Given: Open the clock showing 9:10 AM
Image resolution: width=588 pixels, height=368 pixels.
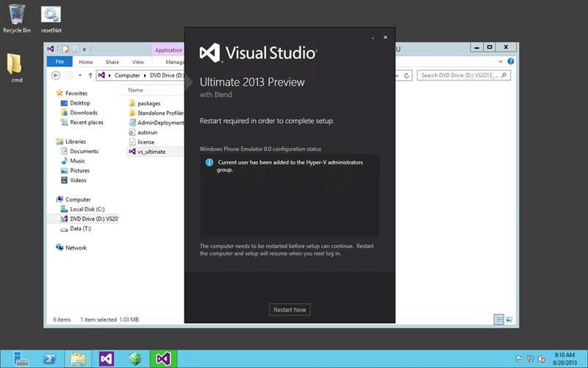Looking at the screenshot, I should [564, 358].
